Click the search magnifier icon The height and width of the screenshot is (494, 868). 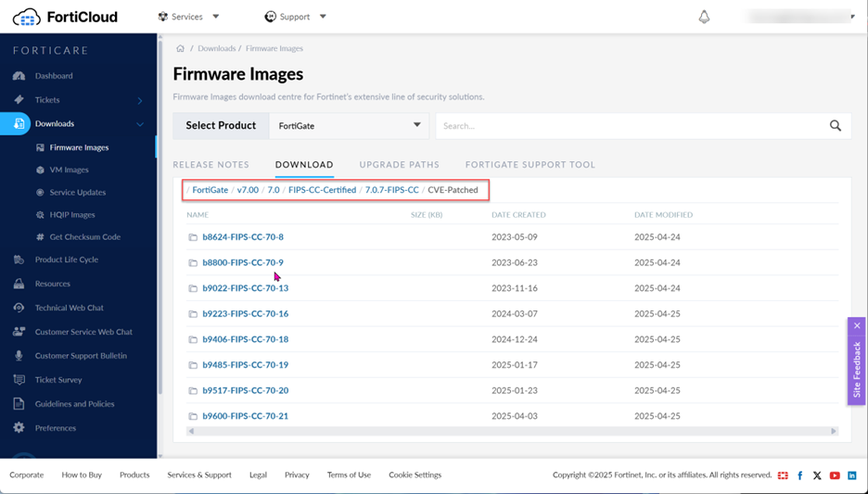point(835,126)
